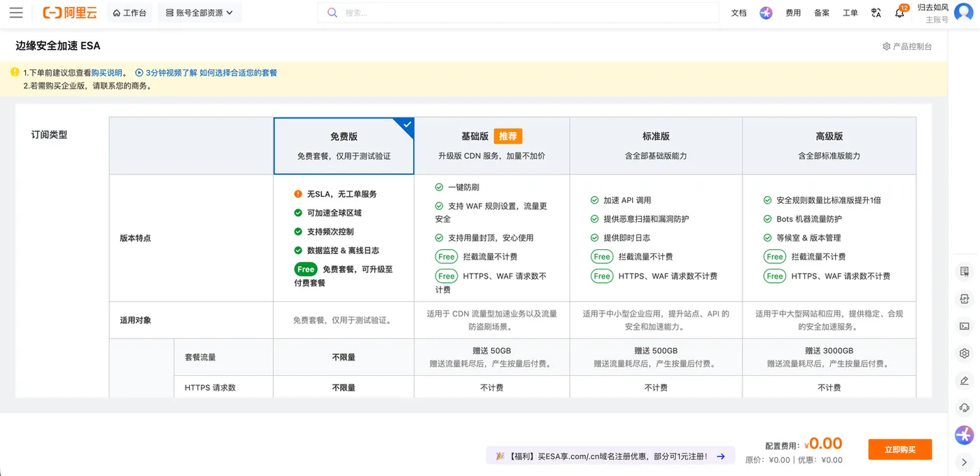
Task: Open the 费用 menu
Action: [x=793, y=13]
